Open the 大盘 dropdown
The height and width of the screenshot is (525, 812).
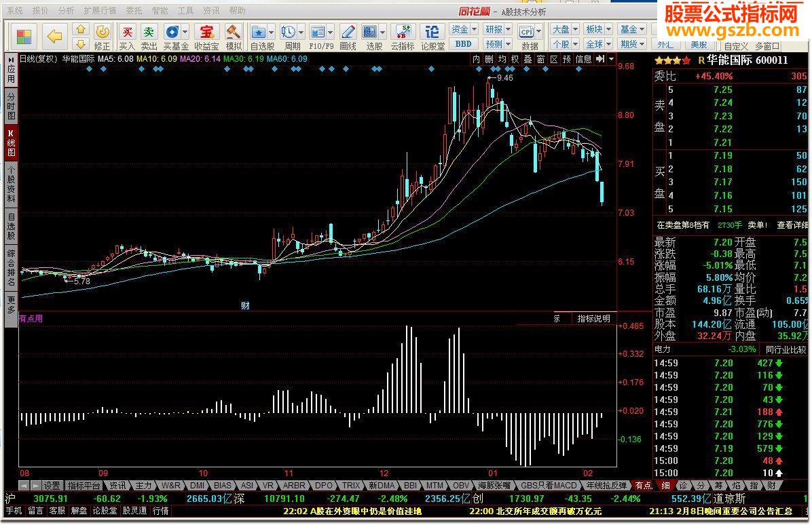(564, 29)
